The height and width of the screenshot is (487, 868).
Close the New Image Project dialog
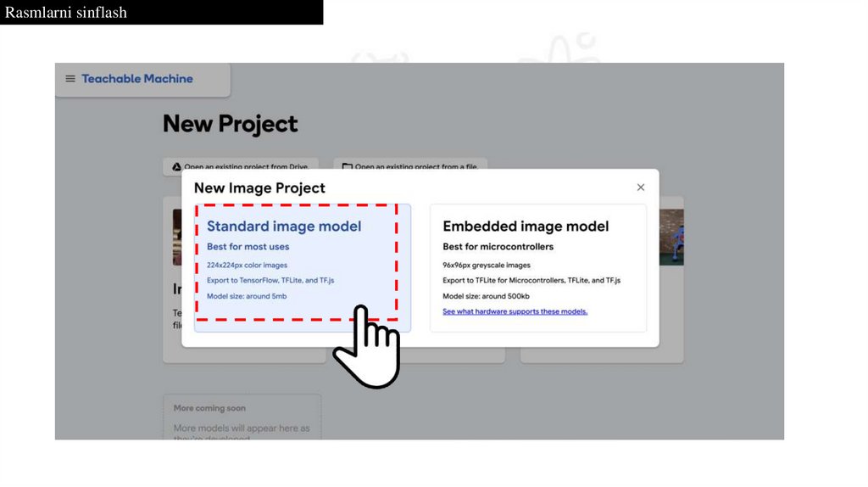(x=641, y=188)
